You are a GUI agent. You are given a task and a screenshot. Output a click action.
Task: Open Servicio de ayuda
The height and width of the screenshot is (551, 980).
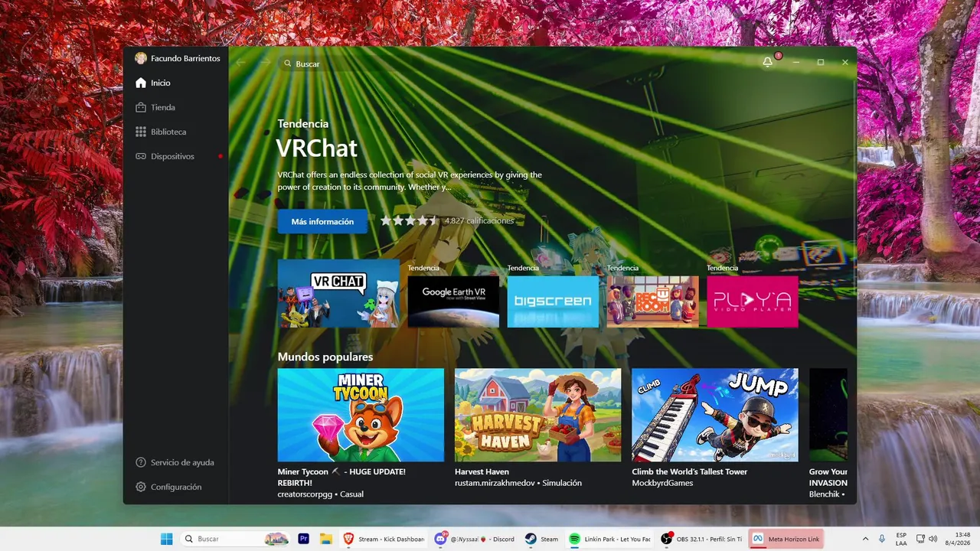[x=176, y=462]
